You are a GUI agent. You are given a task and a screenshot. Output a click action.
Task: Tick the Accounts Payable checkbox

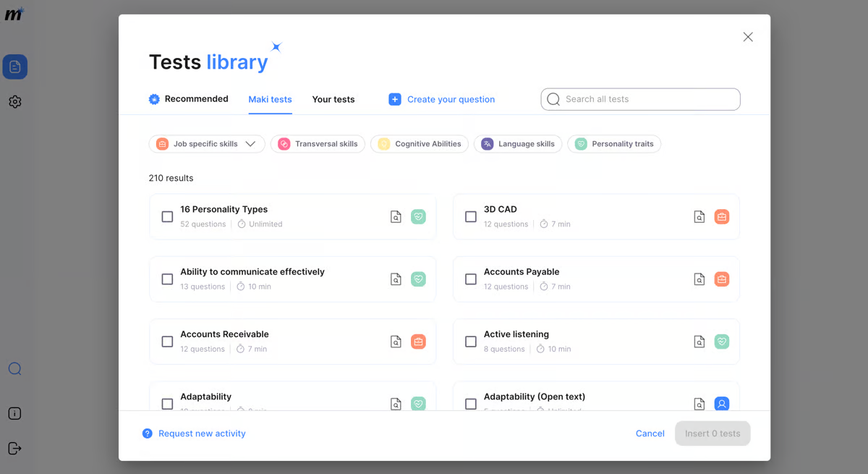coord(471,279)
